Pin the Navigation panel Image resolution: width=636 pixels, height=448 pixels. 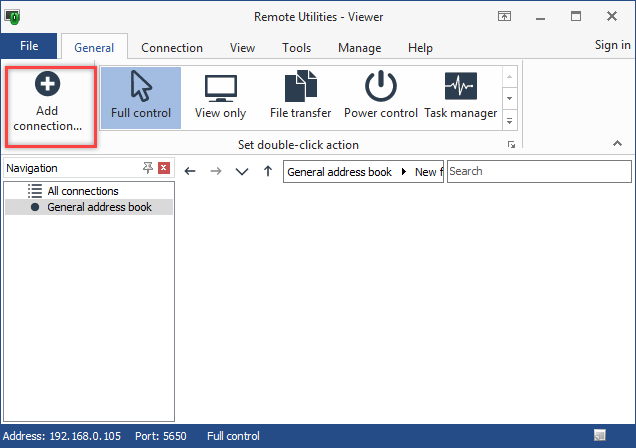(148, 168)
